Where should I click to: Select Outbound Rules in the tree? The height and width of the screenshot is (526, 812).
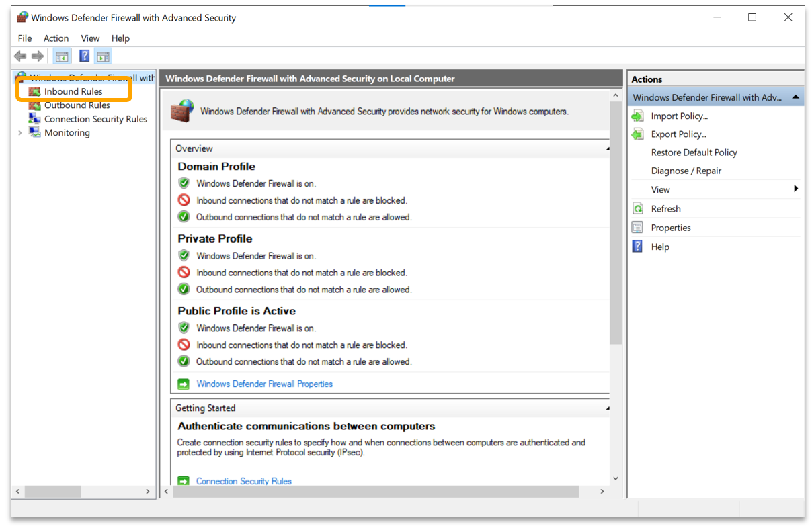(x=77, y=105)
